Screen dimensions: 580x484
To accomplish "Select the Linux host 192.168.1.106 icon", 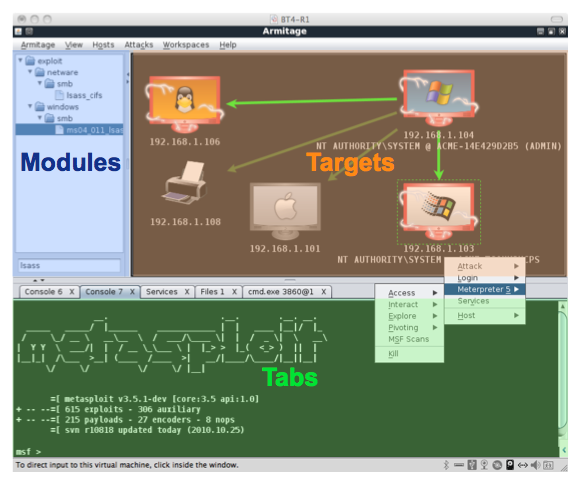I will pyautogui.click(x=185, y=104).
